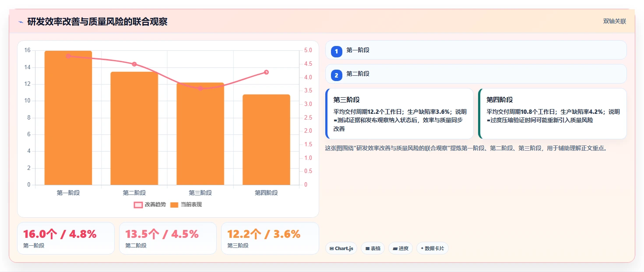
Task: Click the line point above 第二阶段 bar
Action: pos(134,64)
